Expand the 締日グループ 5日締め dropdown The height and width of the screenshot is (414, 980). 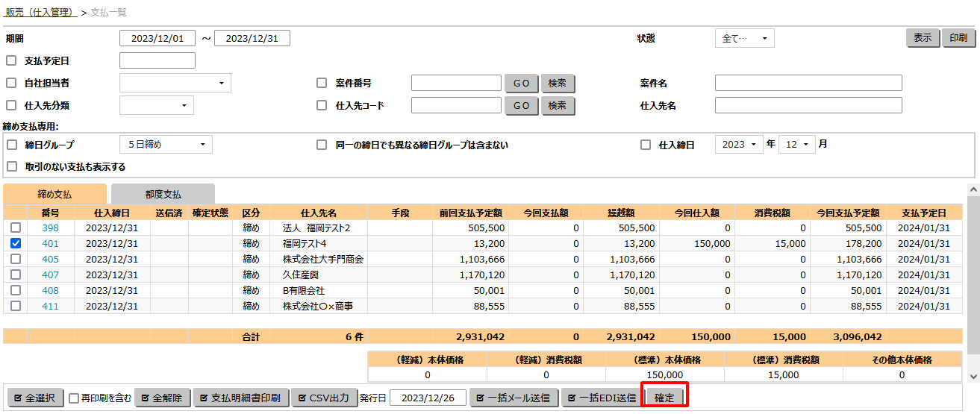click(166, 145)
